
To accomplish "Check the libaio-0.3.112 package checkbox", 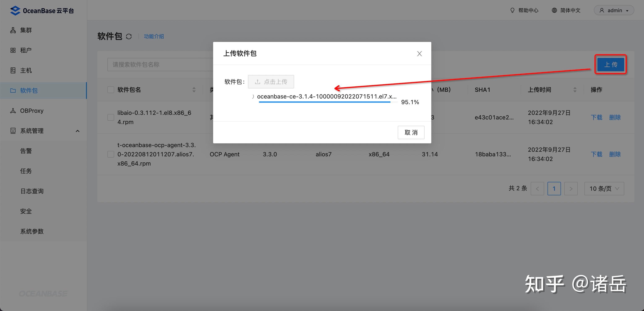I will point(111,117).
